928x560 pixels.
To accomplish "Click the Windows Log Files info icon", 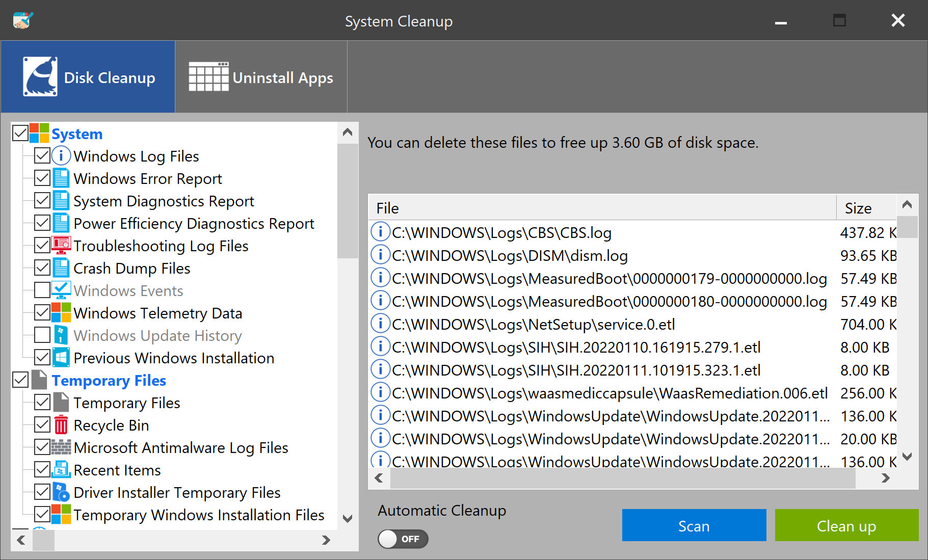I will (x=61, y=156).
